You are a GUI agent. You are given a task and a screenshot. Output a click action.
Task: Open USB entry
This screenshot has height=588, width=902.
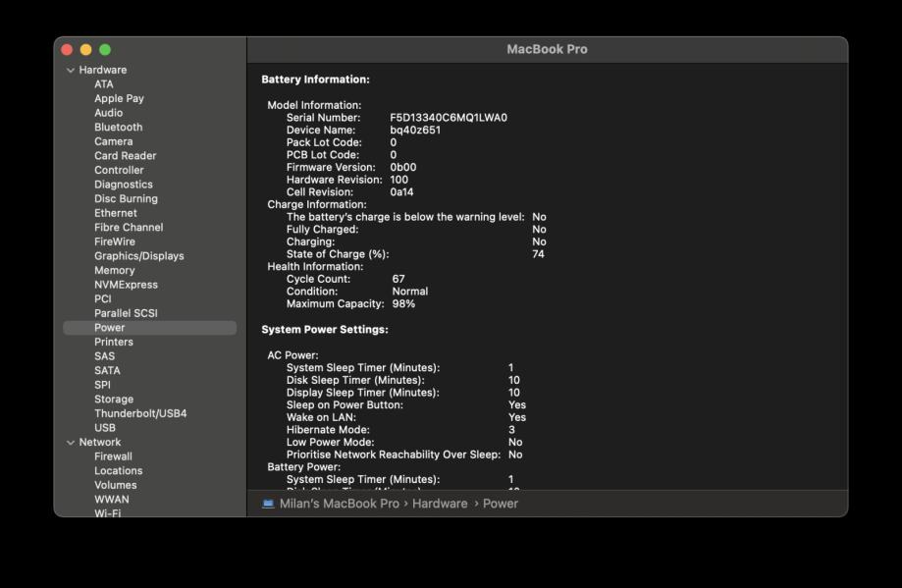(105, 428)
